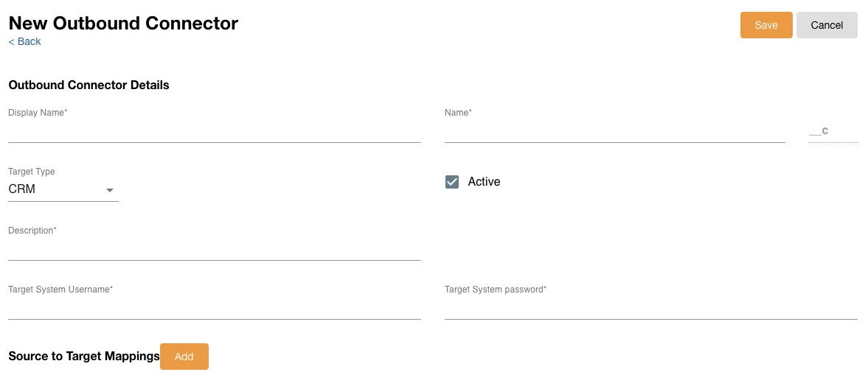This screenshot has width=868, height=386.
Task: Focus the Description input field
Action: pyautogui.click(x=214, y=250)
